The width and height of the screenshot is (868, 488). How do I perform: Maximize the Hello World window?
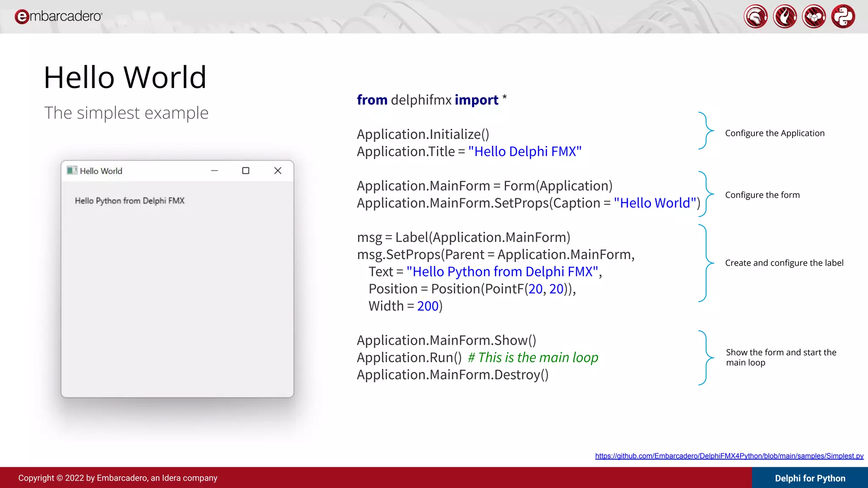(245, 170)
